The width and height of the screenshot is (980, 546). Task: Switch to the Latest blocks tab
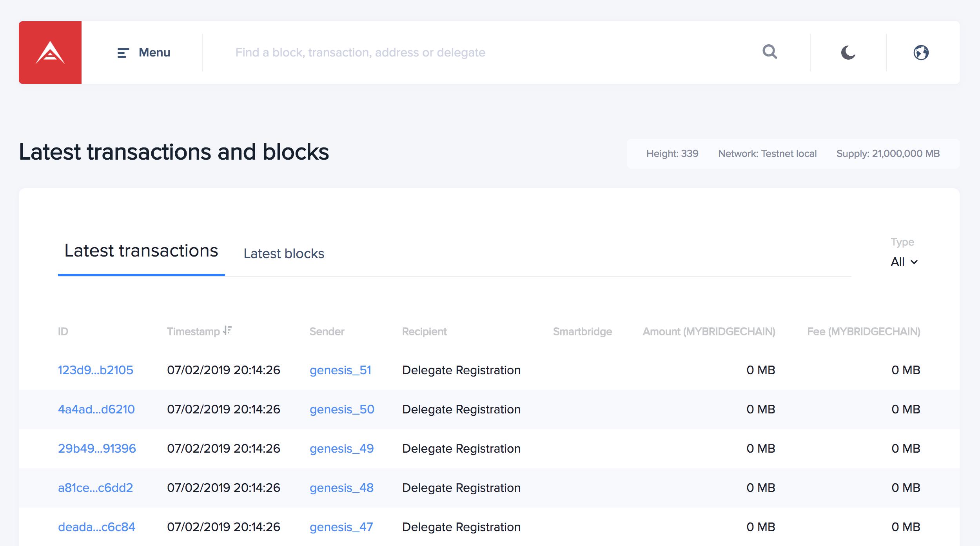pos(284,254)
